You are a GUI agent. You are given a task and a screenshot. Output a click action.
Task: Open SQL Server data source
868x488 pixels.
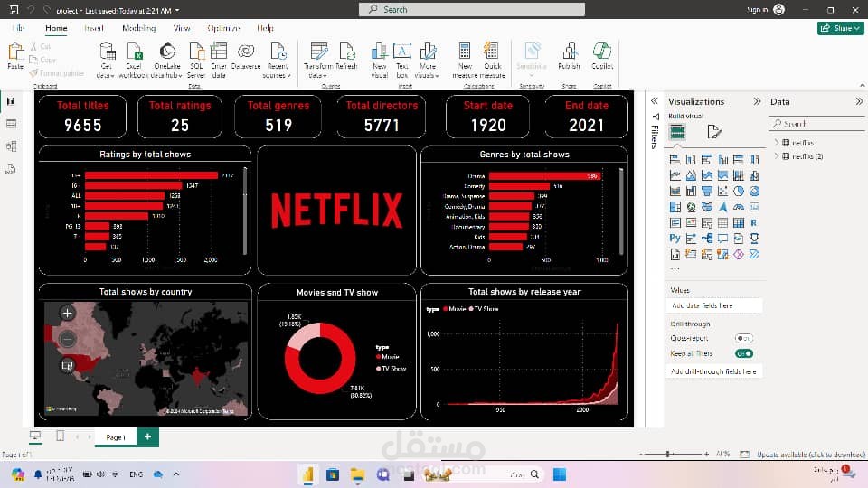tap(196, 60)
